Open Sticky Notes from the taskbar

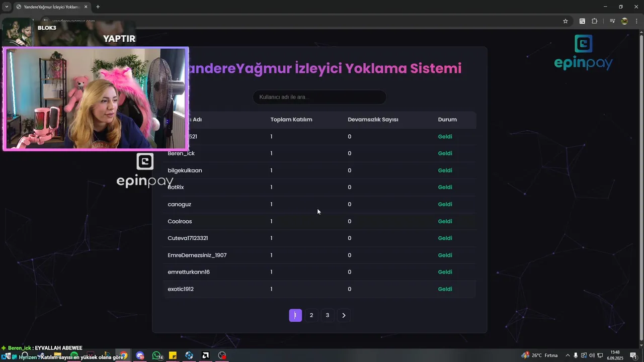click(x=173, y=355)
